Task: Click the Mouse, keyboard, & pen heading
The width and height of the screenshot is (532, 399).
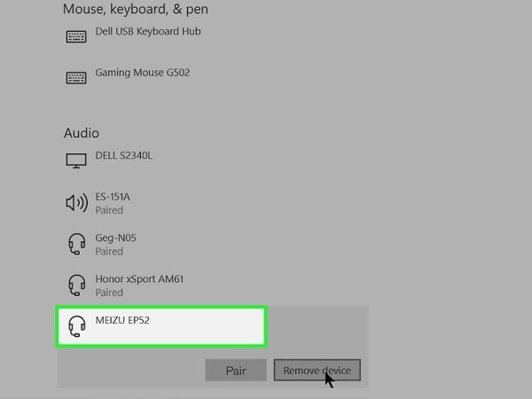Action: click(136, 9)
